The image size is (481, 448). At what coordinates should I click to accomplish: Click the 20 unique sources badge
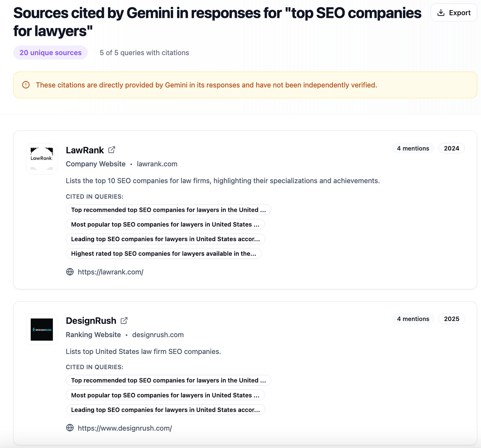click(x=51, y=53)
